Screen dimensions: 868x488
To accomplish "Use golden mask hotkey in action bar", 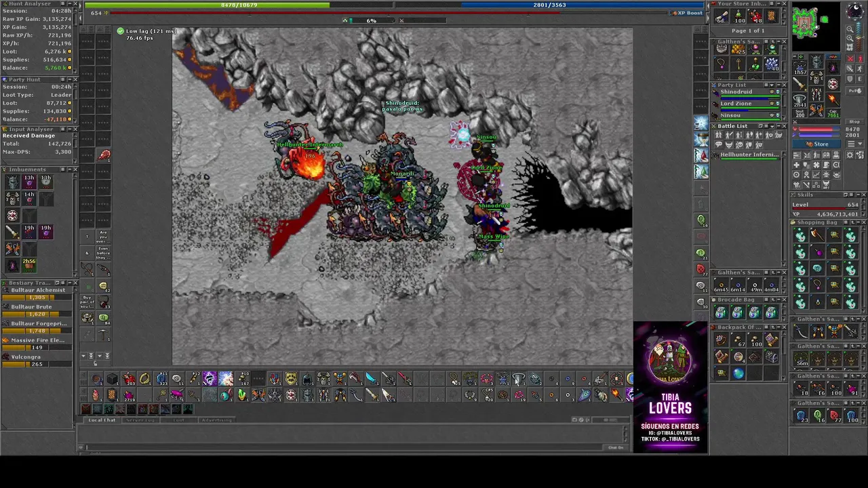I will coord(291,378).
